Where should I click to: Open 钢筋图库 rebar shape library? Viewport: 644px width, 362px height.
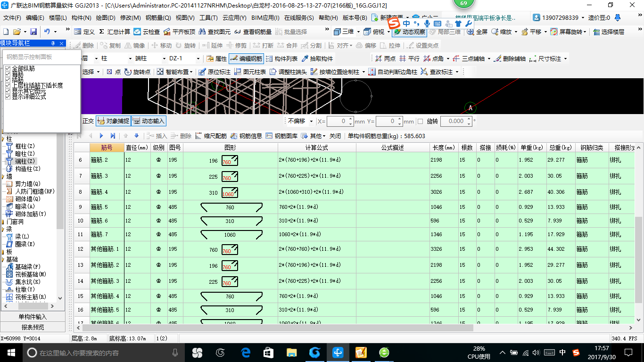click(x=281, y=136)
